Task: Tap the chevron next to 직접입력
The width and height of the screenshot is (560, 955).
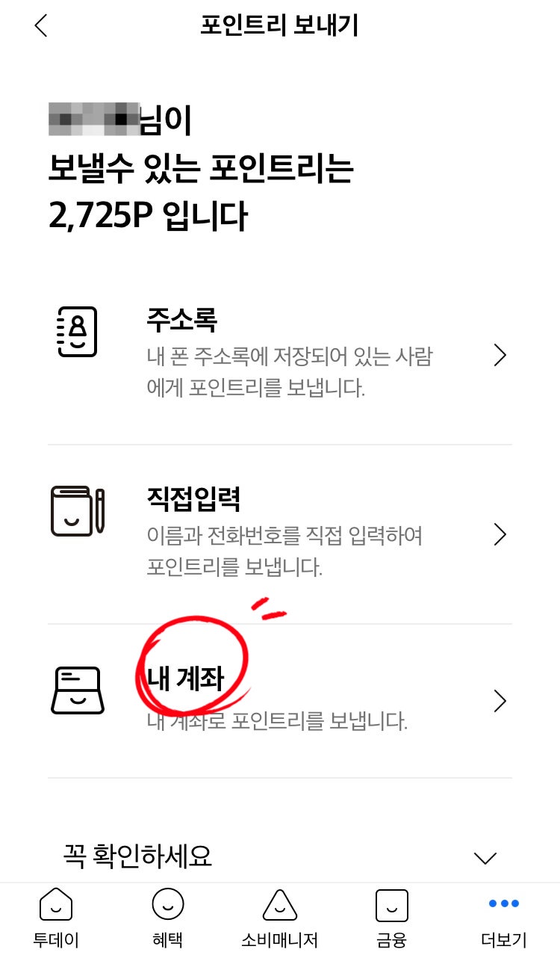Action: (500, 535)
